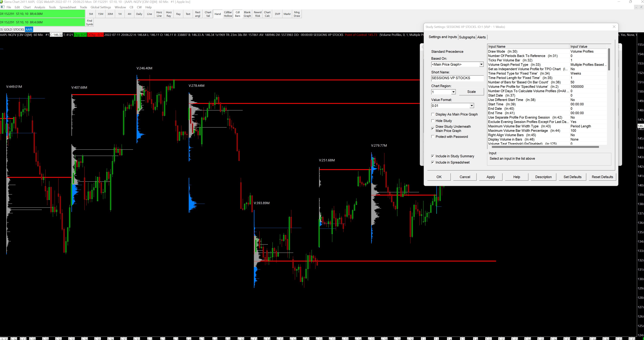Click the Find Symb button
This screenshot has width=644, height=340.
coord(90,22)
